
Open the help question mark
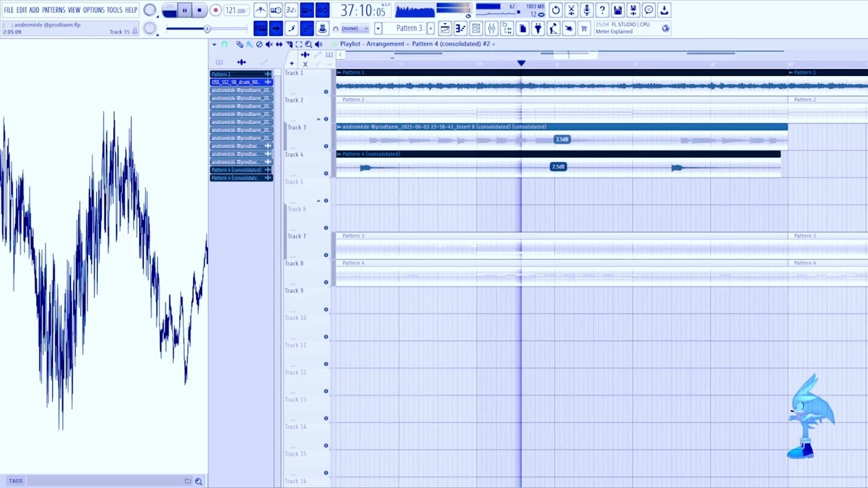[x=601, y=9]
